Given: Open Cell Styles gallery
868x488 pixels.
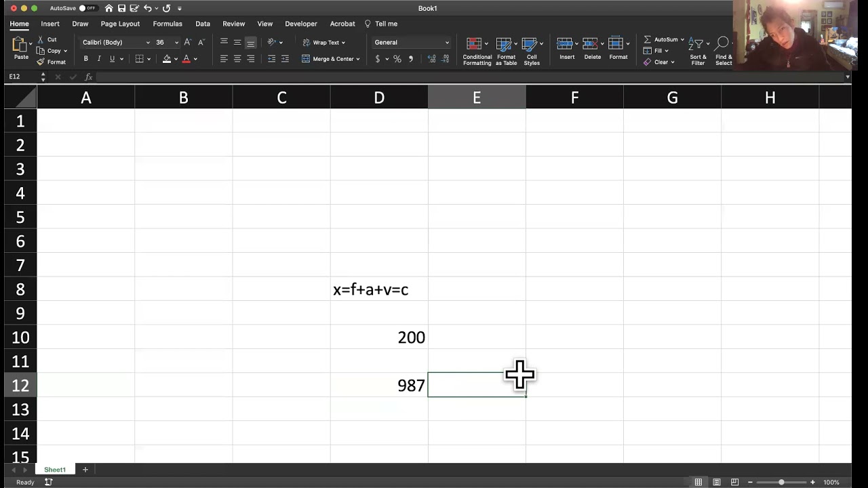Looking at the screenshot, I should 532,51.
